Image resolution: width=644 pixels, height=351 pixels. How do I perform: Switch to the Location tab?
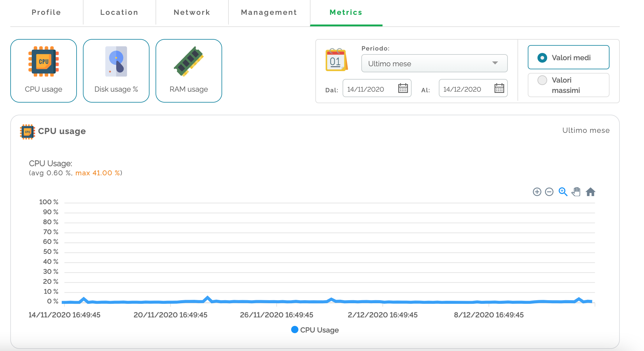(x=119, y=12)
